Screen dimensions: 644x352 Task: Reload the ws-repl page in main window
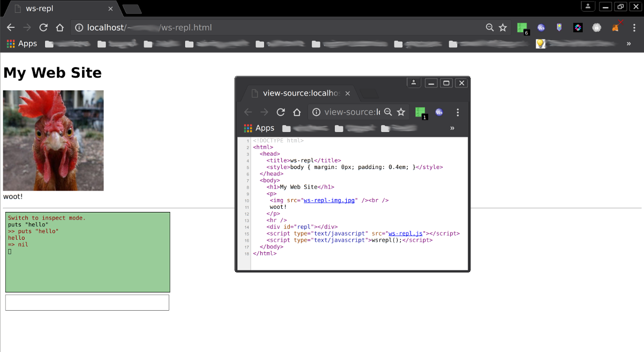pyautogui.click(x=43, y=27)
